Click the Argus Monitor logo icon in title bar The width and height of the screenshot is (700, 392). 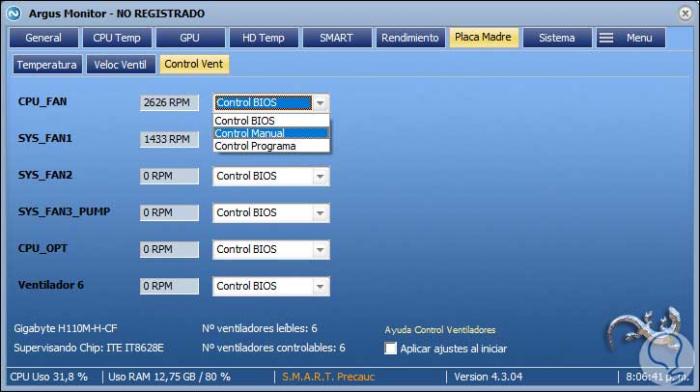point(13,13)
